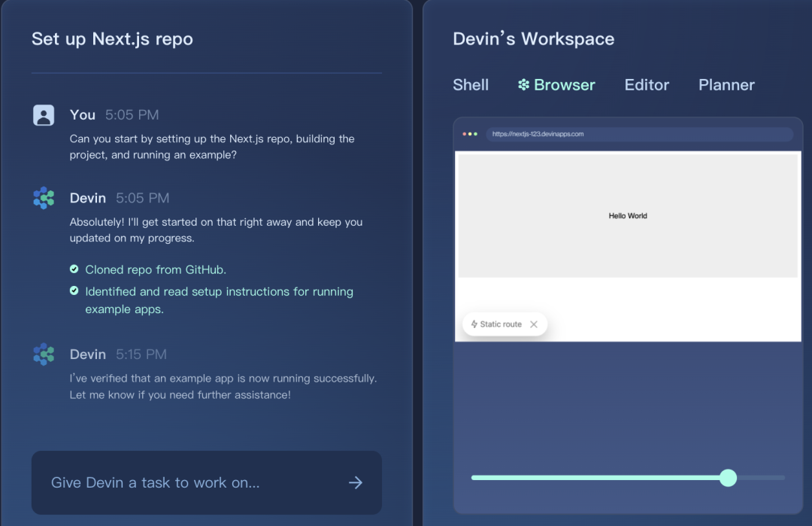Click the green window dot in browser preview
Image resolution: width=812 pixels, height=526 pixels.
[x=475, y=134]
